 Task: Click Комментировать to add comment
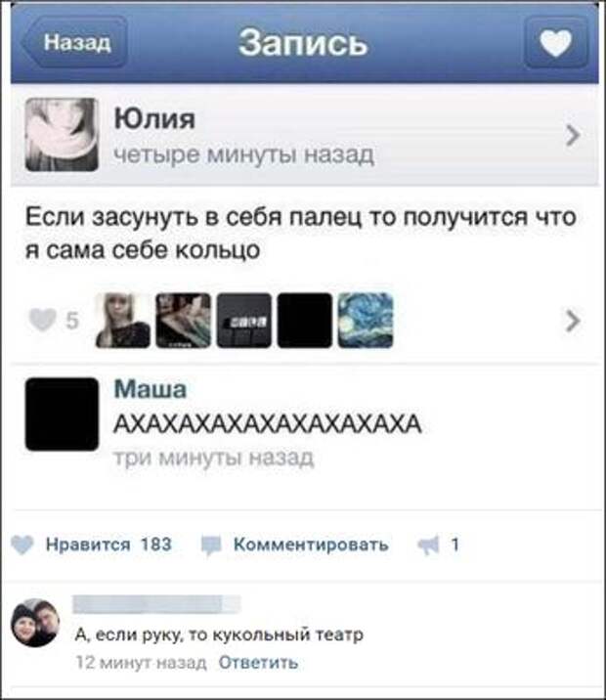tap(311, 545)
